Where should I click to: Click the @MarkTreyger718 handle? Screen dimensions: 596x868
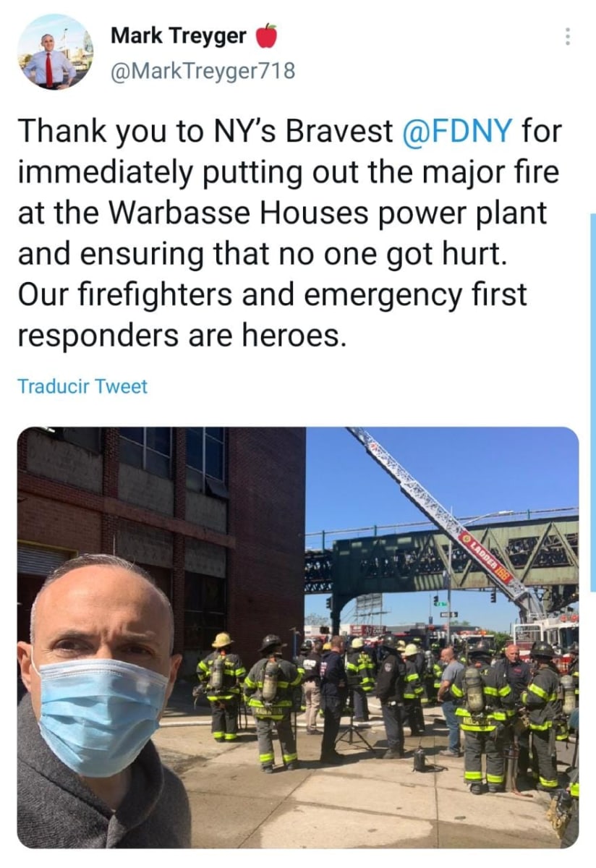click(203, 72)
